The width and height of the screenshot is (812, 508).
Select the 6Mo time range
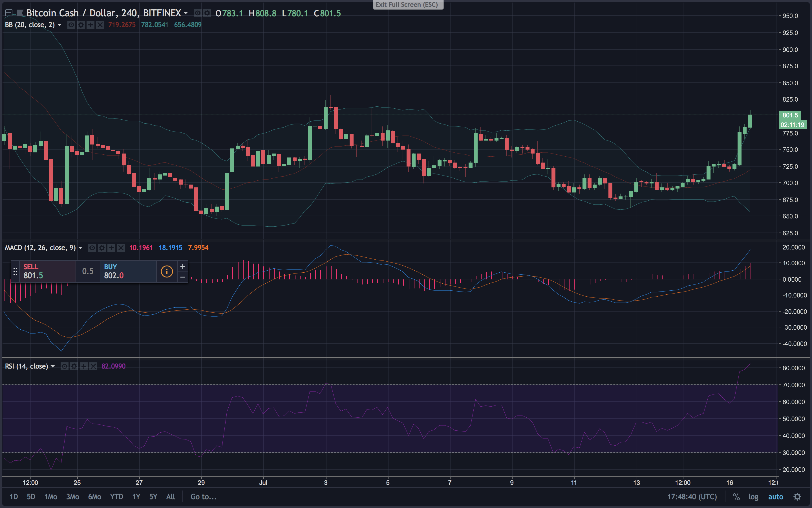tap(95, 497)
